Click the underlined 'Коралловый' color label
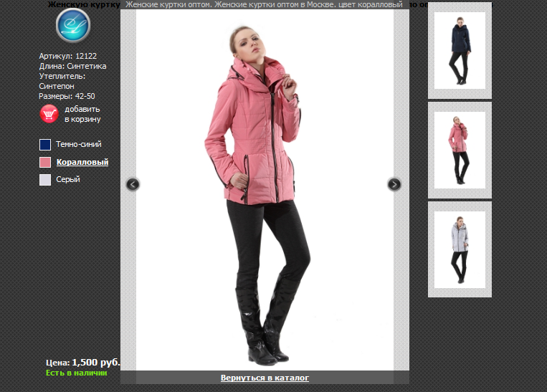Viewport: 547px width, 392px height. (82, 162)
